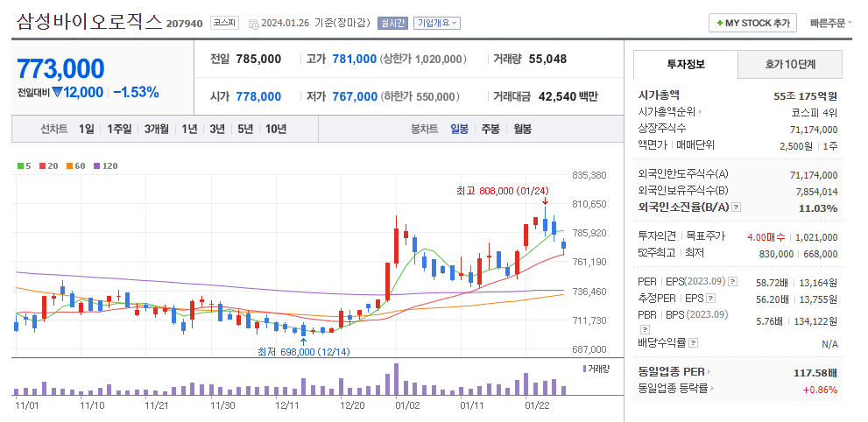The image size is (868, 422).
Task: Select the 1년 line chart
Action: tap(189, 129)
